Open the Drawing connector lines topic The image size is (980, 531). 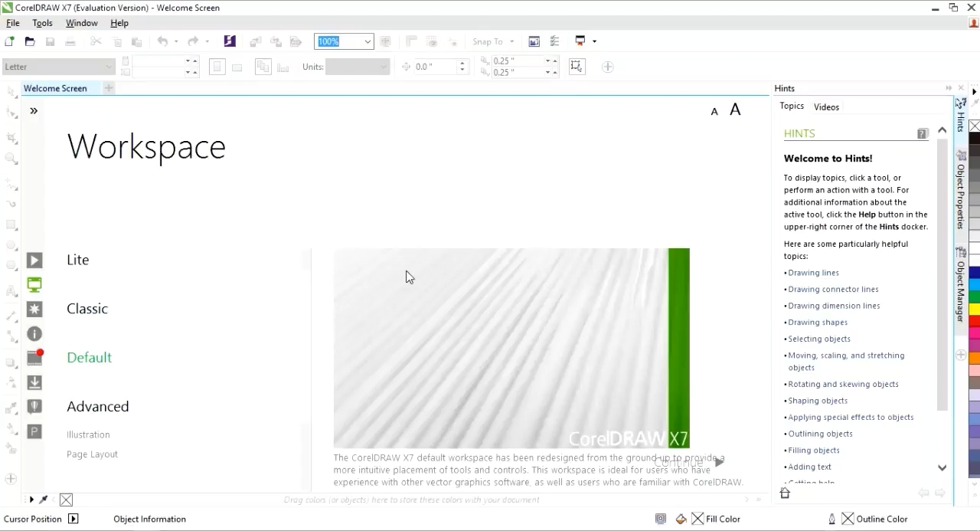(x=833, y=289)
